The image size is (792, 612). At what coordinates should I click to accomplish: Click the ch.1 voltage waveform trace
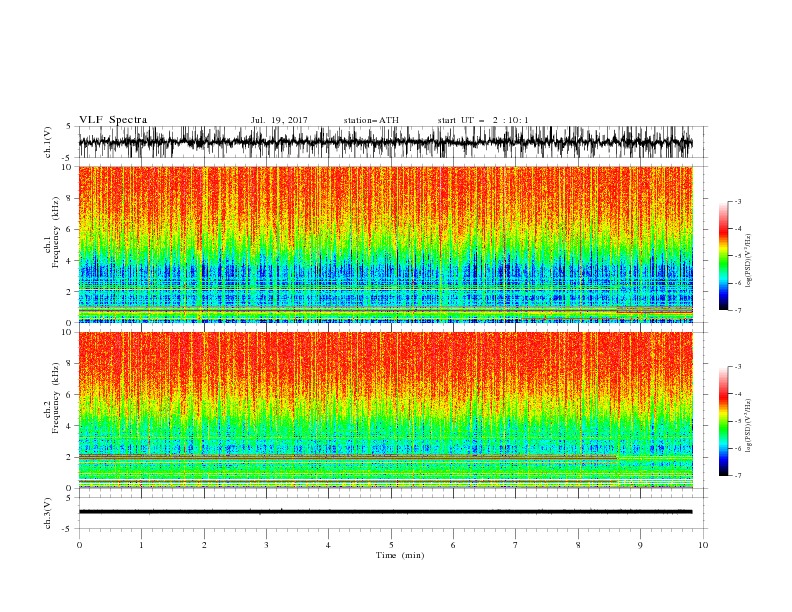pos(386,142)
